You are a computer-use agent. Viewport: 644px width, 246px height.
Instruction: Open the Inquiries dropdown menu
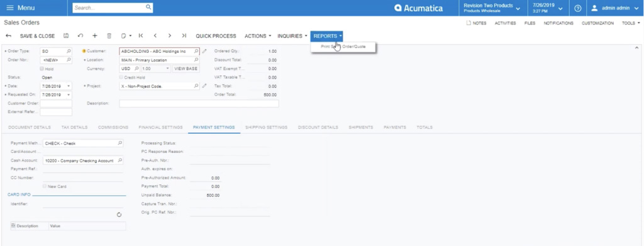tap(292, 36)
